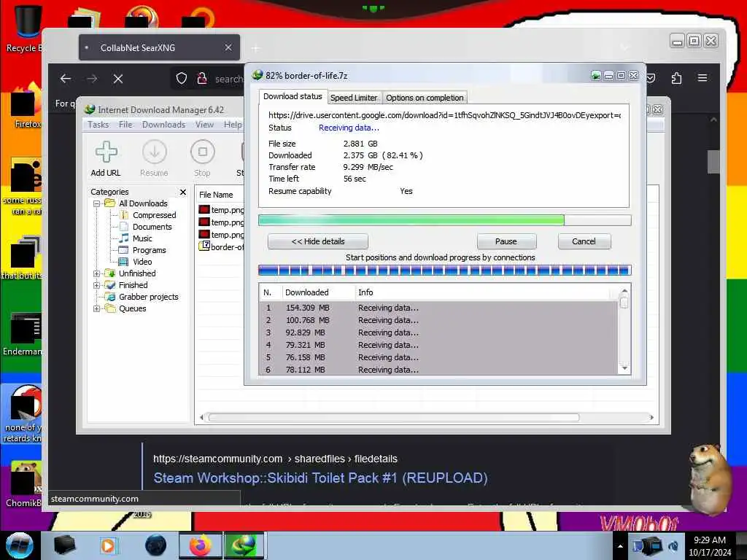747x560 pixels.
Task: Open a new Firefox tab with plus
Action: point(256,48)
